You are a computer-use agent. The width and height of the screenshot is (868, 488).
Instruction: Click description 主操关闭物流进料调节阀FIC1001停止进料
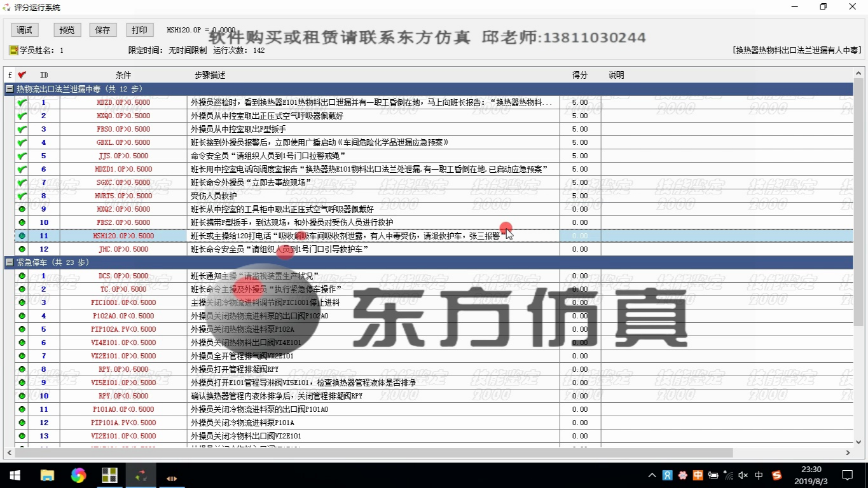pos(265,302)
